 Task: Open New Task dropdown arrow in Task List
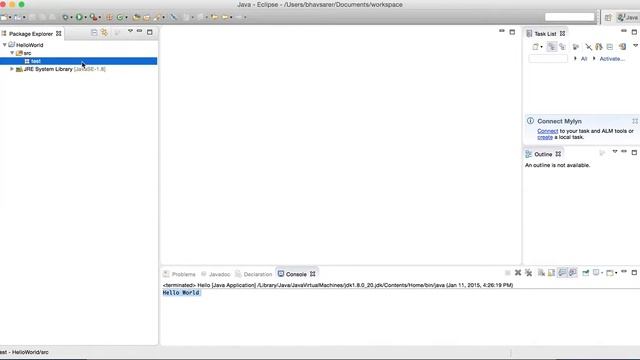click(541, 47)
